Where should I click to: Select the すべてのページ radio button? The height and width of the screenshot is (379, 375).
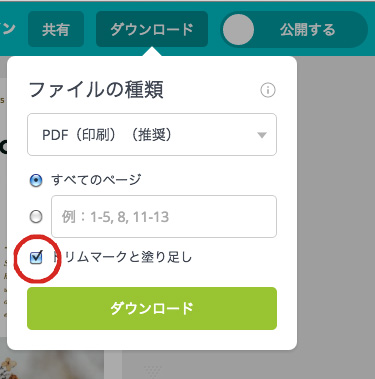click(36, 181)
